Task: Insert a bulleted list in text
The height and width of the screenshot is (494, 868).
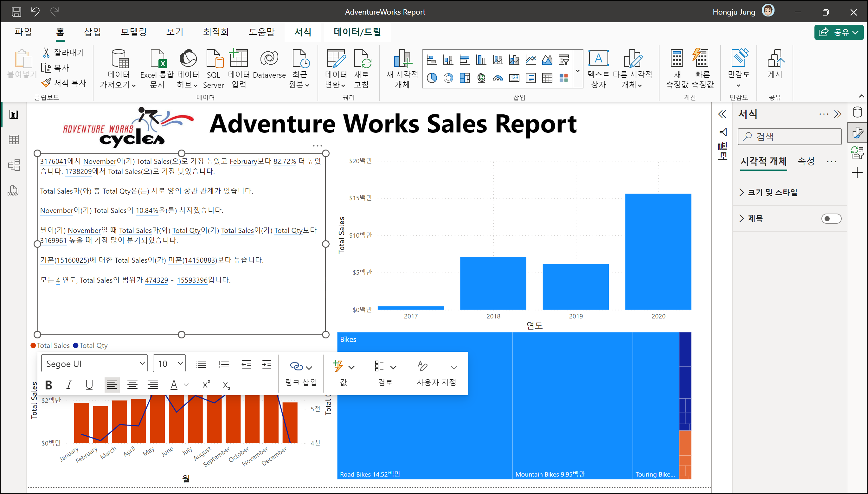Action: (201, 364)
